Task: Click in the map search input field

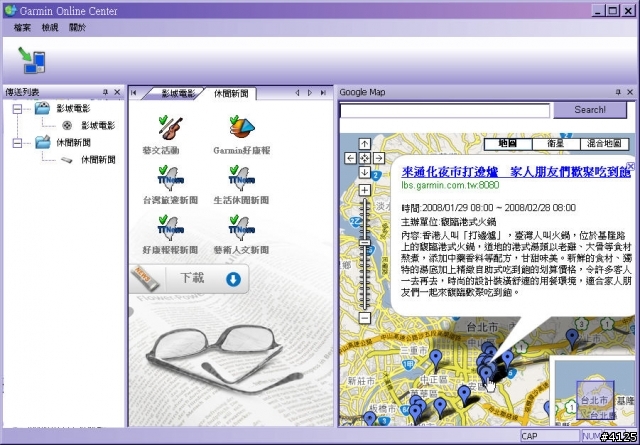Action: coord(445,111)
